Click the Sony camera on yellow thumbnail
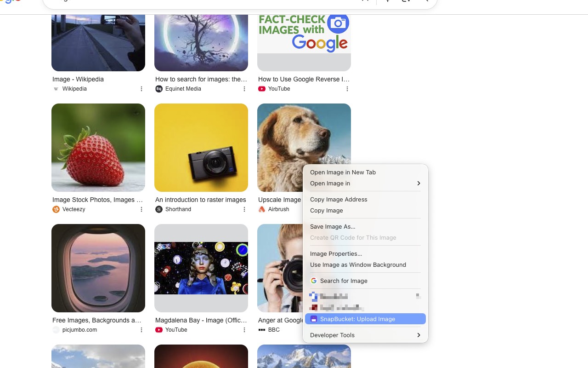The width and height of the screenshot is (588, 368). click(x=201, y=148)
